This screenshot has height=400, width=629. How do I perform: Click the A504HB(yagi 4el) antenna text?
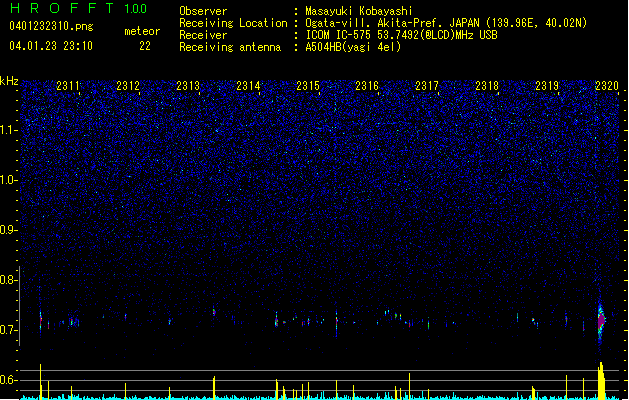(353, 47)
